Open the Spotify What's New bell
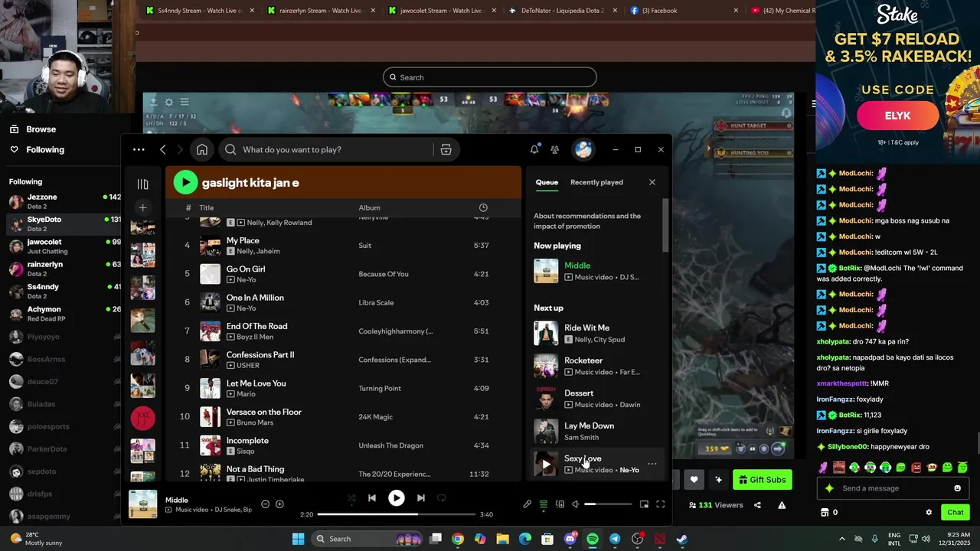 [534, 149]
